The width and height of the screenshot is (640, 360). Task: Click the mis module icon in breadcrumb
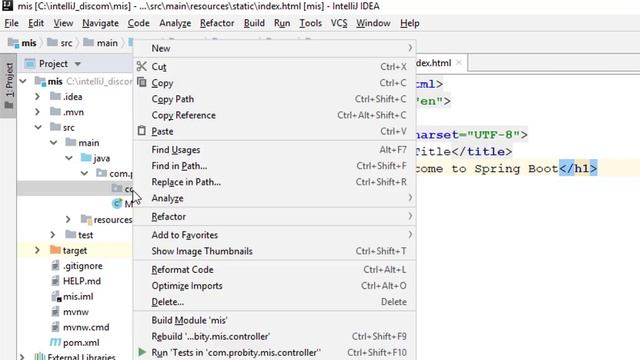(x=13, y=42)
